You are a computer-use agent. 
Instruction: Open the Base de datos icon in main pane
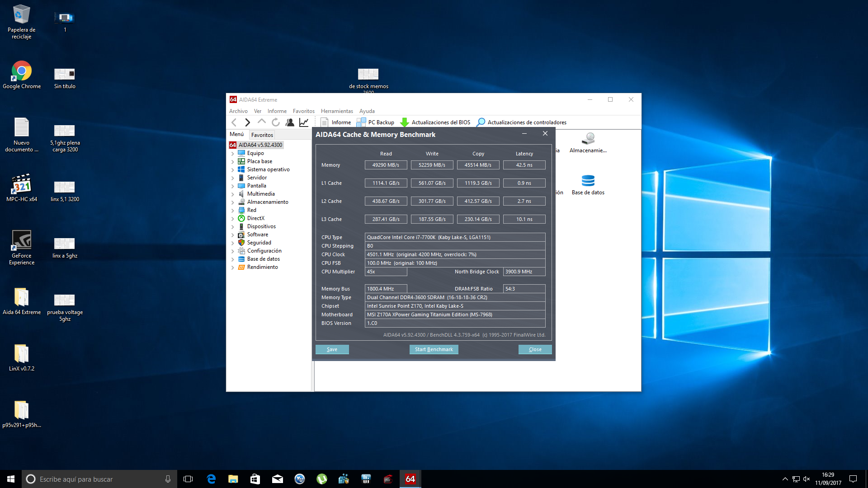[588, 185]
